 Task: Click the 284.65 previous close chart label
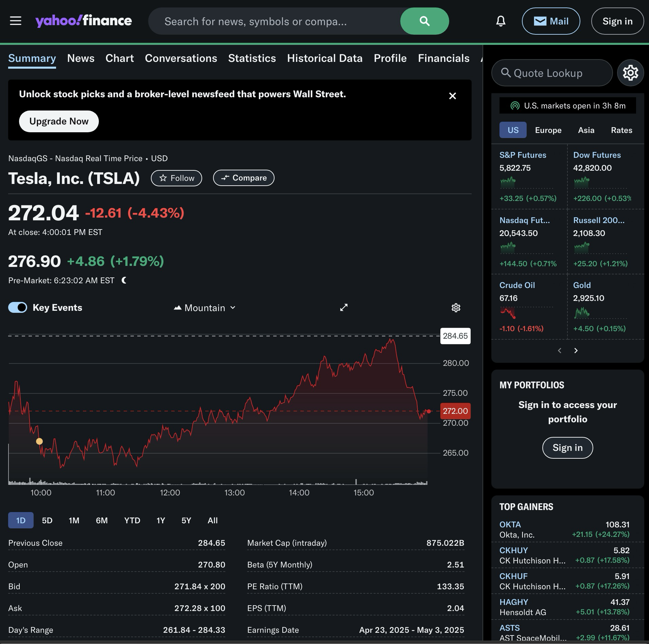pyautogui.click(x=455, y=336)
